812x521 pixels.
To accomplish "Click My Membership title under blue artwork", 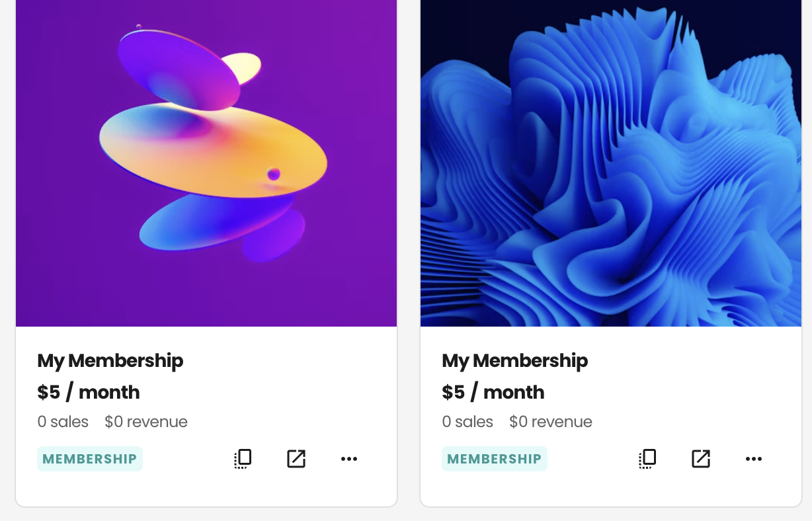I will click(515, 361).
